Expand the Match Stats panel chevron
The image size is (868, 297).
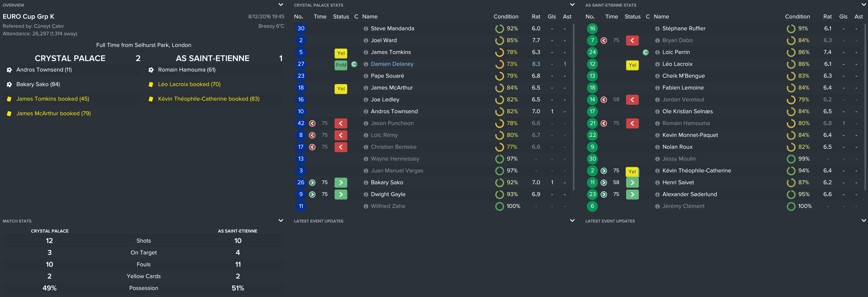(280, 220)
